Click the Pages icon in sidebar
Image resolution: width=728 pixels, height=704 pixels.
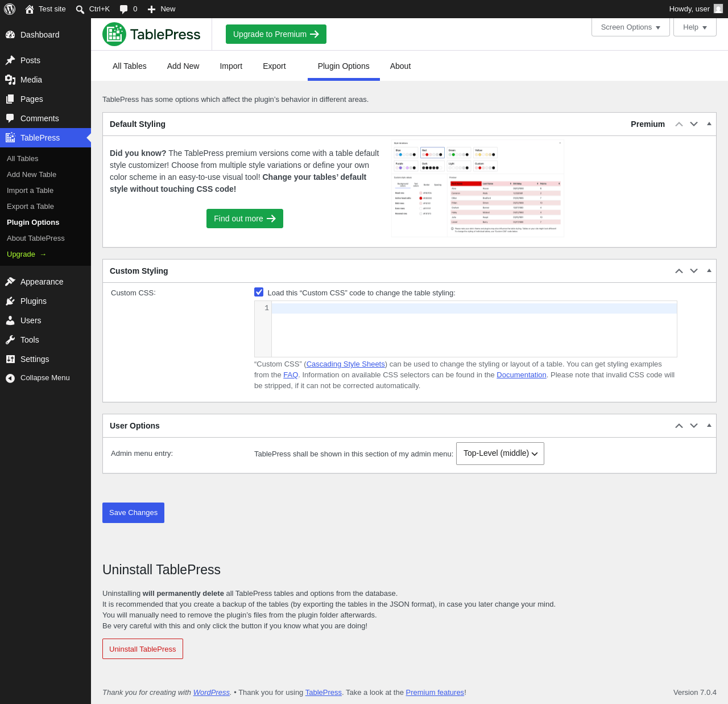pos(10,99)
